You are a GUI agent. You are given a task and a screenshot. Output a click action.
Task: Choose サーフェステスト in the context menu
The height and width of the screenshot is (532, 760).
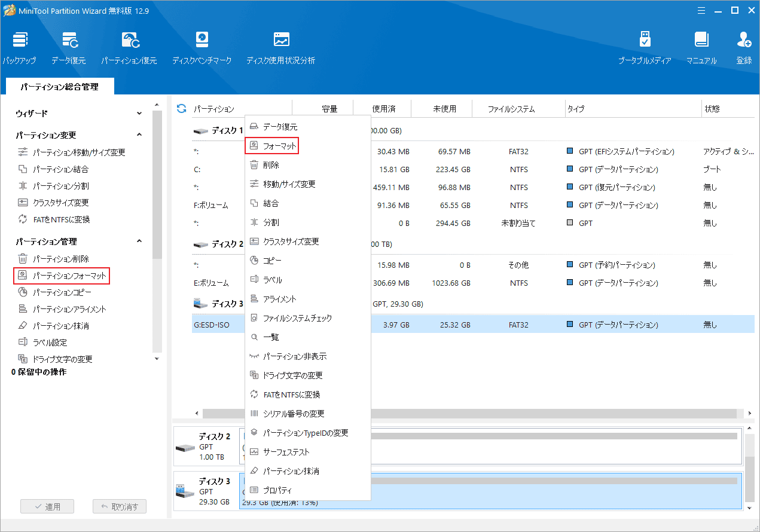tap(308, 452)
